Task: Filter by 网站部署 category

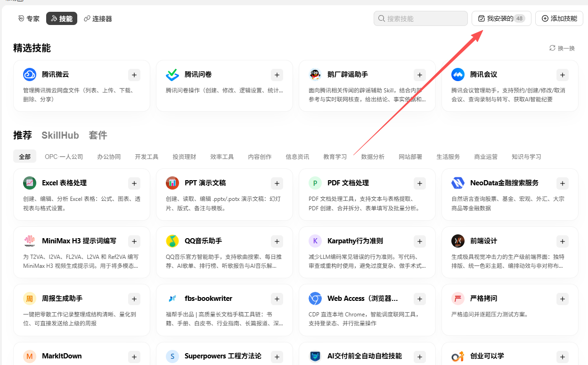Action: pyautogui.click(x=410, y=157)
